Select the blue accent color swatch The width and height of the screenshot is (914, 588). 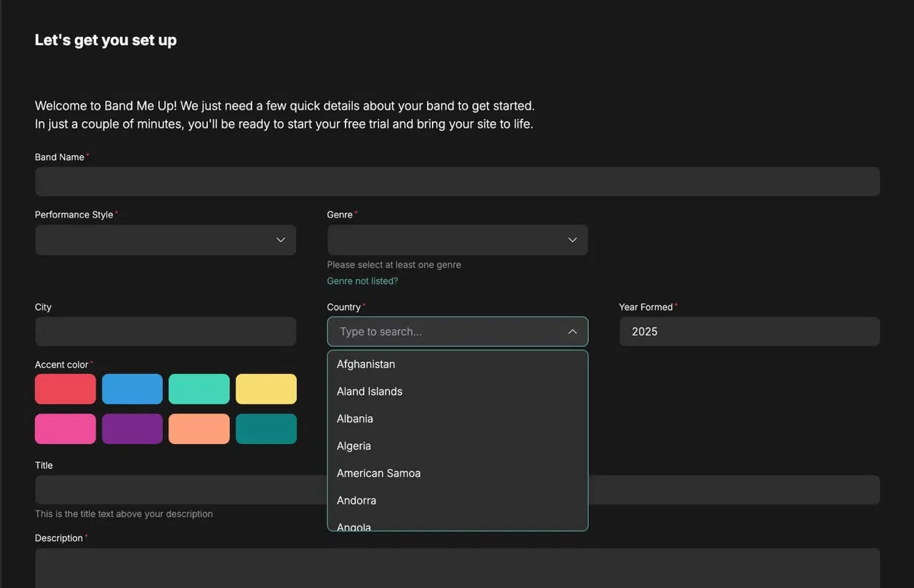(132, 389)
